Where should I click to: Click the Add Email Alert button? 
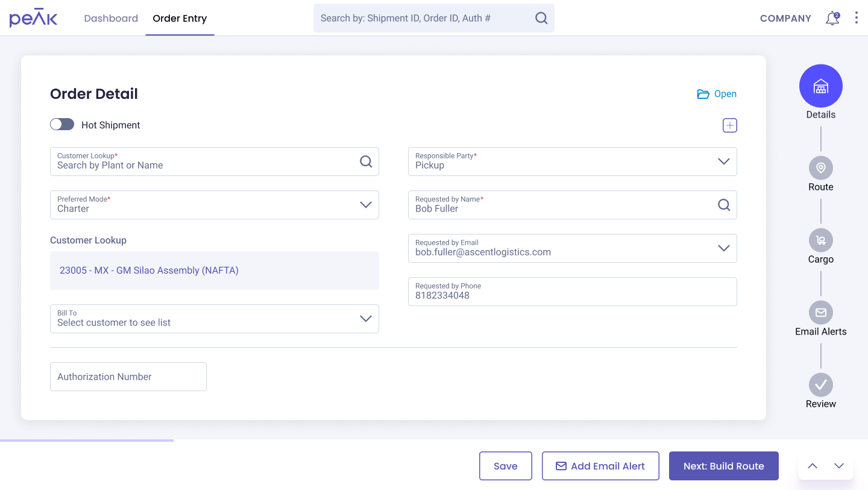(600, 466)
